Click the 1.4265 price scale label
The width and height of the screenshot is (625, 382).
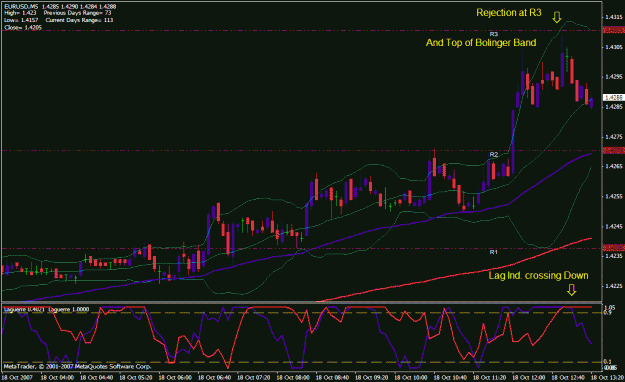(614, 167)
